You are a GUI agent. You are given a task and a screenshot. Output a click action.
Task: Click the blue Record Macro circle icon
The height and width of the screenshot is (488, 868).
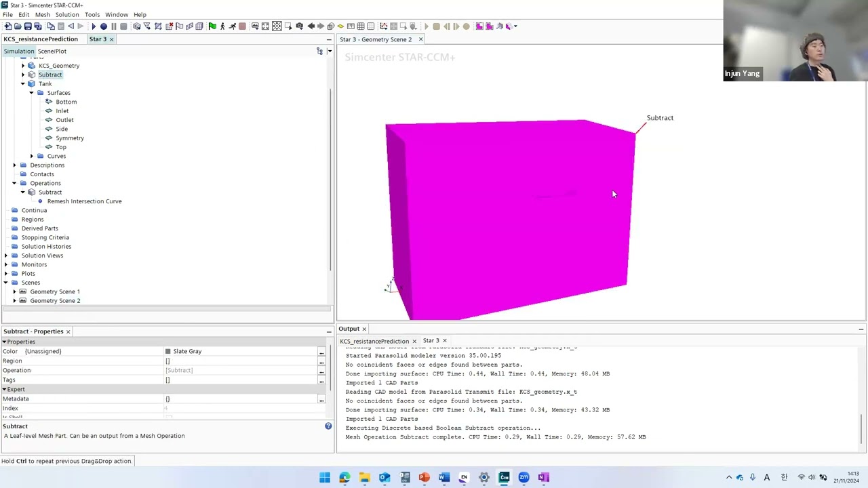pyautogui.click(x=104, y=26)
